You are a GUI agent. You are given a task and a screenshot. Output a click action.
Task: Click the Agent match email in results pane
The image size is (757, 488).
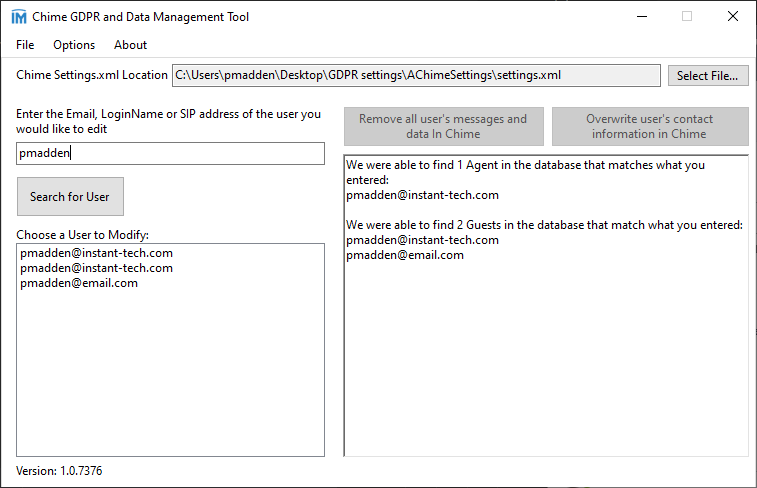422,195
